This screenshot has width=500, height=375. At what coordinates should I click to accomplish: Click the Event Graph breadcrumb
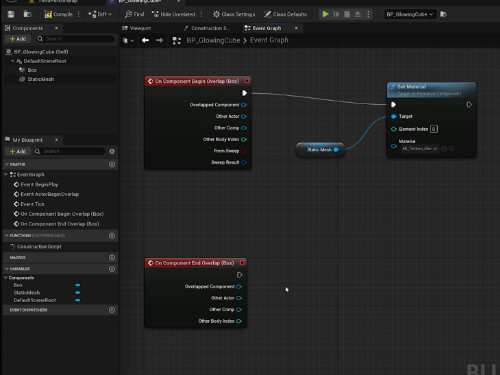coord(269,40)
